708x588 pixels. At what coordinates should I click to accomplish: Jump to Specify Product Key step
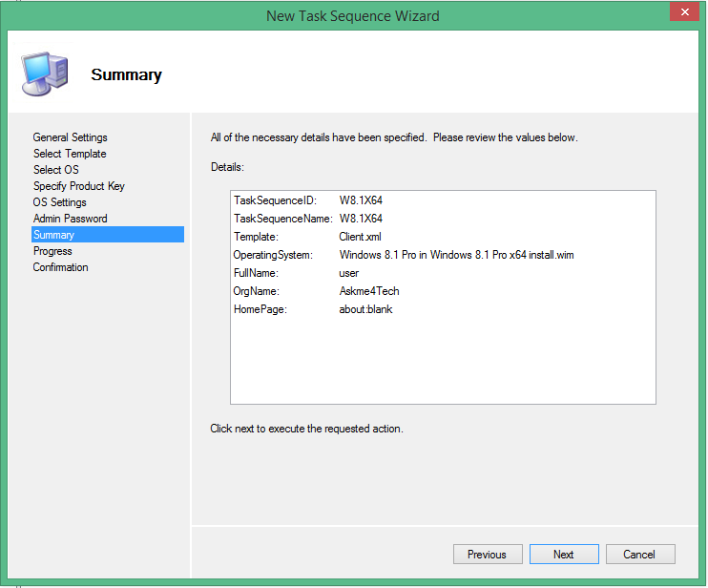(78, 186)
